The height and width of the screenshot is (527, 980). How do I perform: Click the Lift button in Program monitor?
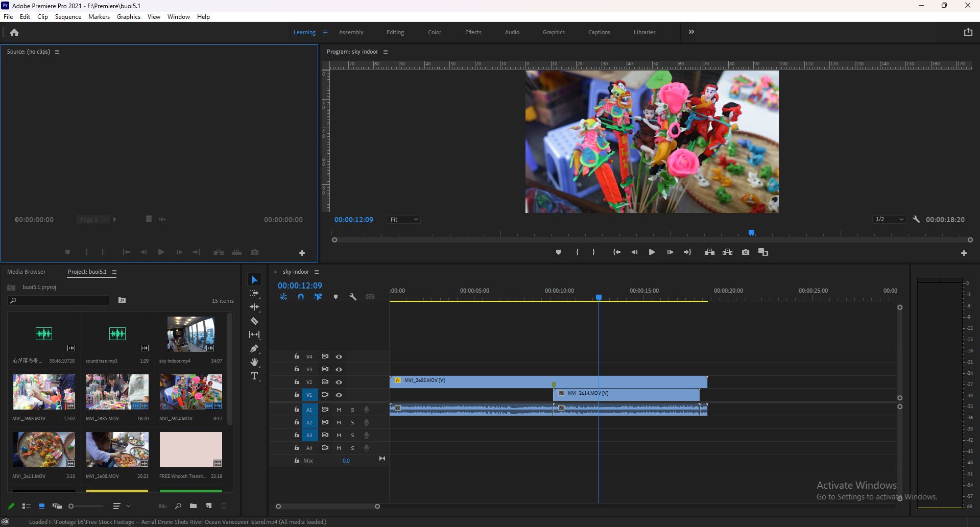point(709,252)
